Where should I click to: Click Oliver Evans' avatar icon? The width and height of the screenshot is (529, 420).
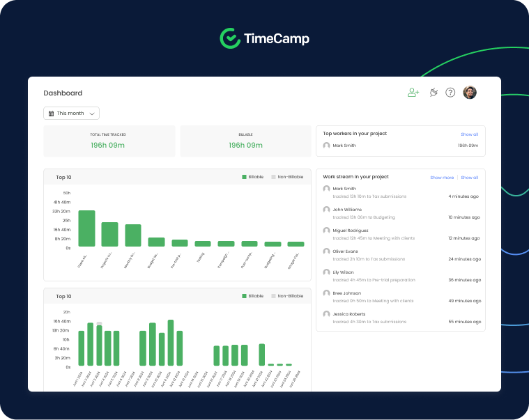(326, 251)
